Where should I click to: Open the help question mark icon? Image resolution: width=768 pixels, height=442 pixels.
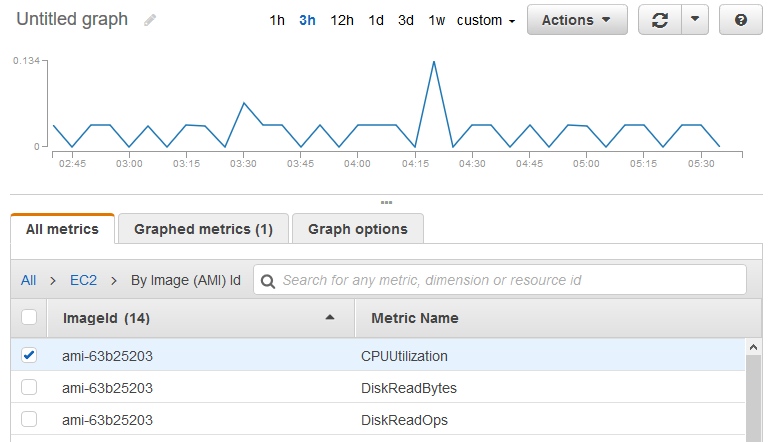click(741, 20)
